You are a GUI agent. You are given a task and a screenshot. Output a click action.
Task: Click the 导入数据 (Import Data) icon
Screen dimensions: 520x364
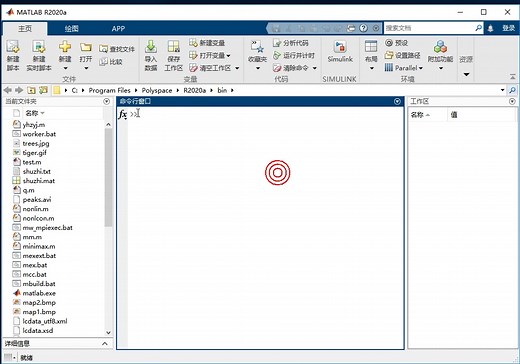click(151, 47)
